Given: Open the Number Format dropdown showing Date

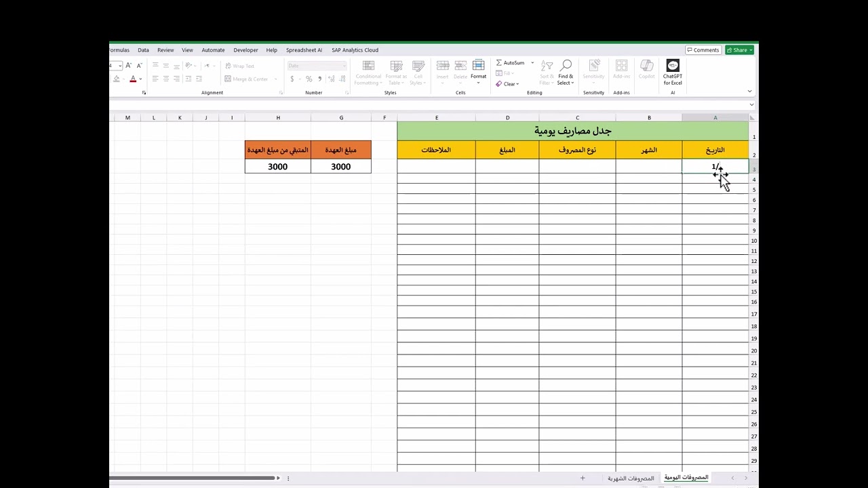Looking at the screenshot, I should pos(317,66).
